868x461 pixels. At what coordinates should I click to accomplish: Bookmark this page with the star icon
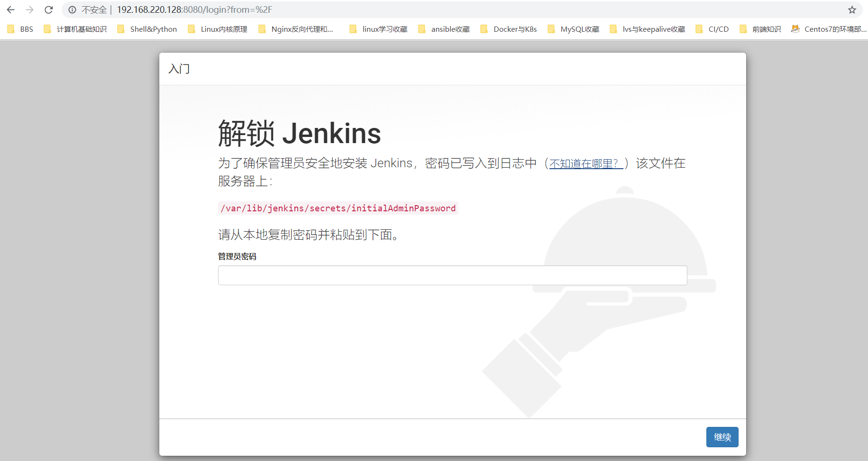point(852,9)
